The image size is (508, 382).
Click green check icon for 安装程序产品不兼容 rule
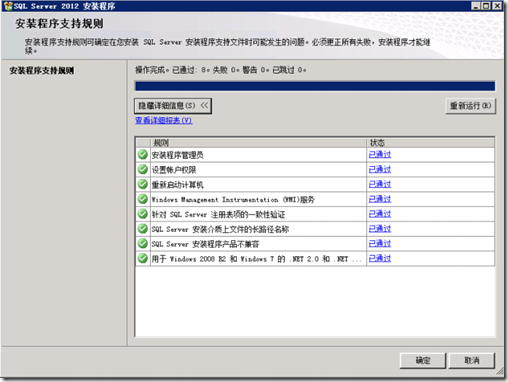click(143, 243)
